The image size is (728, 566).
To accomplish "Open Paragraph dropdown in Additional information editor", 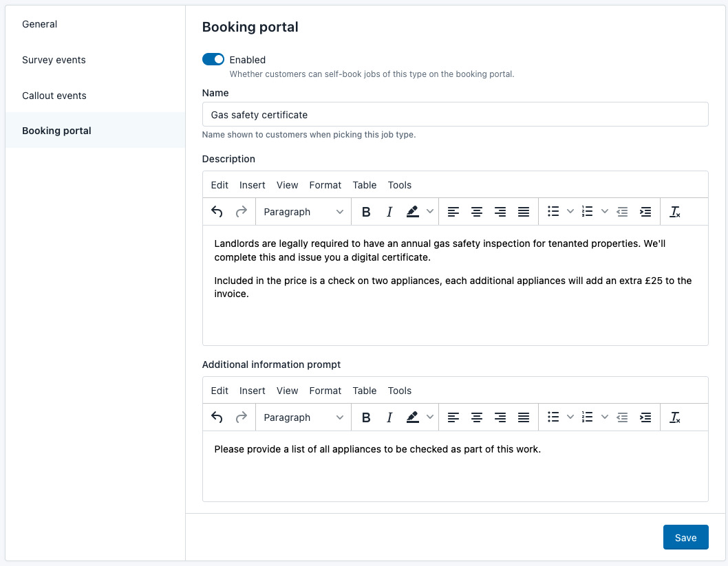I will coord(303,417).
